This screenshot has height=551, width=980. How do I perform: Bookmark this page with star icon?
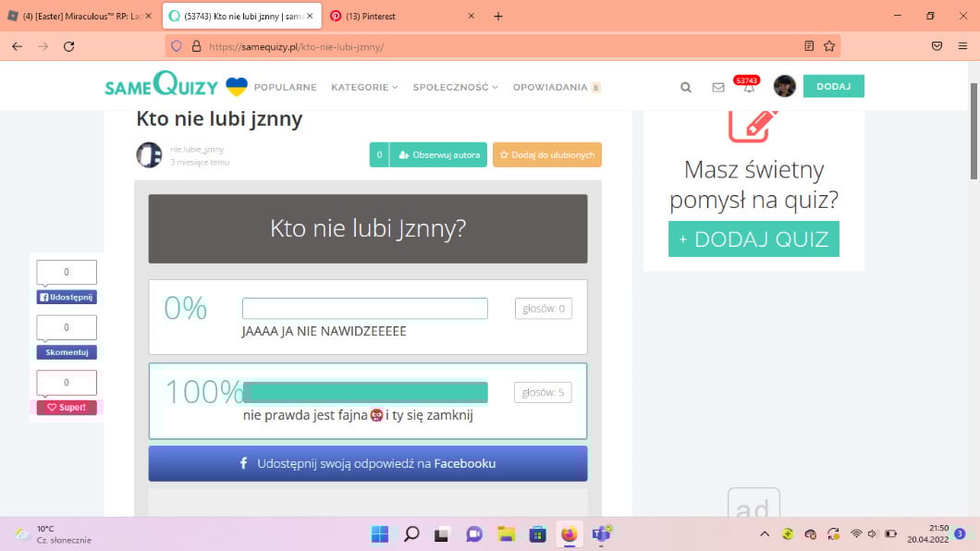pos(829,45)
